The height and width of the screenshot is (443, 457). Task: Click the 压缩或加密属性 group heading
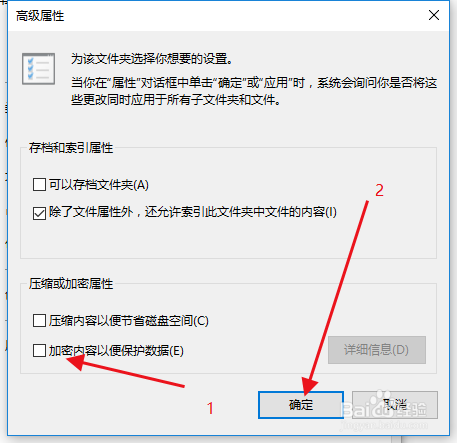point(71,284)
